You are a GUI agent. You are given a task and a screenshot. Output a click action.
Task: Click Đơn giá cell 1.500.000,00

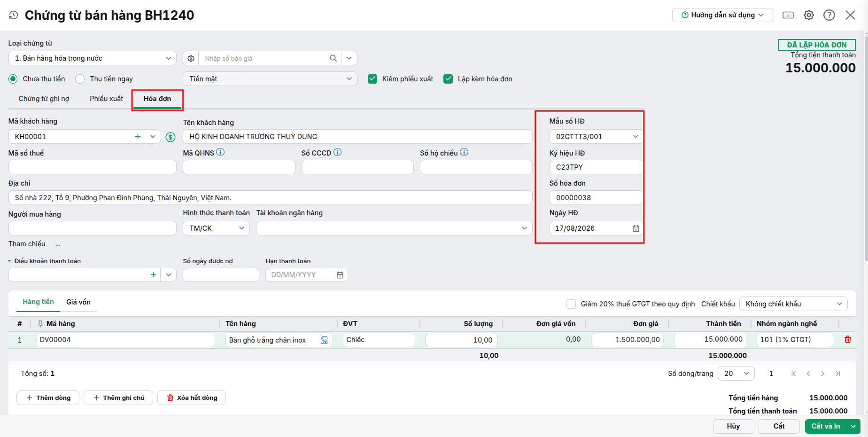tap(628, 340)
